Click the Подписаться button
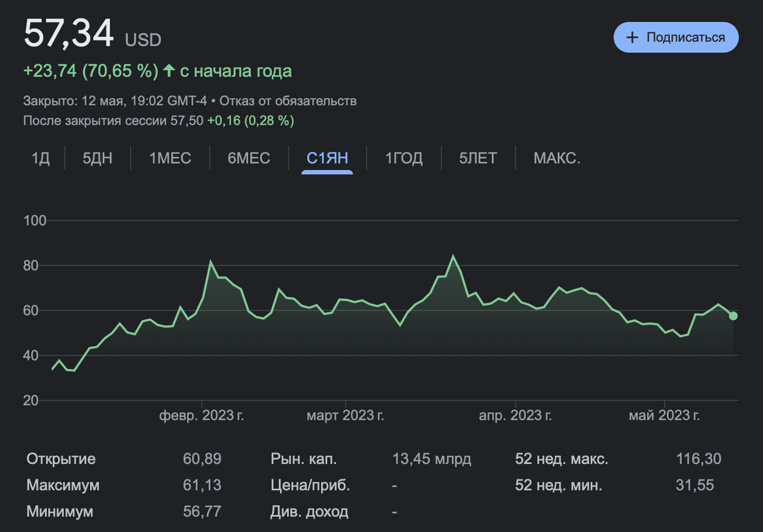This screenshot has width=763, height=532. coord(676,37)
